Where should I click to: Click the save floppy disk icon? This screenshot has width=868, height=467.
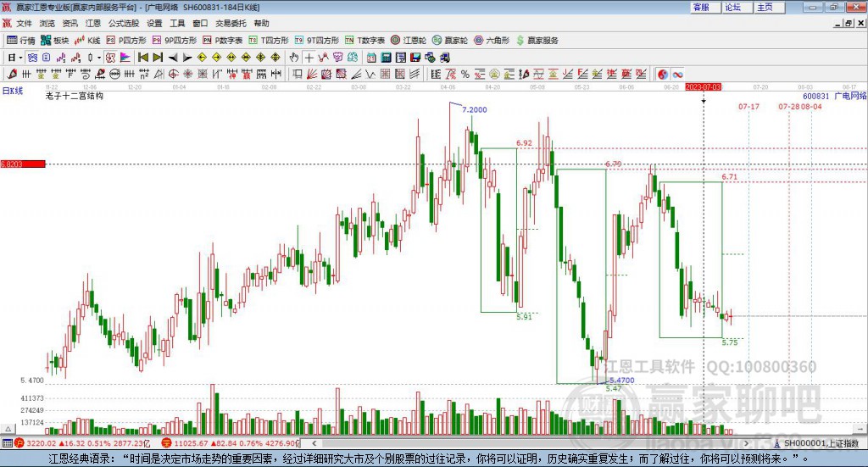tap(415, 58)
